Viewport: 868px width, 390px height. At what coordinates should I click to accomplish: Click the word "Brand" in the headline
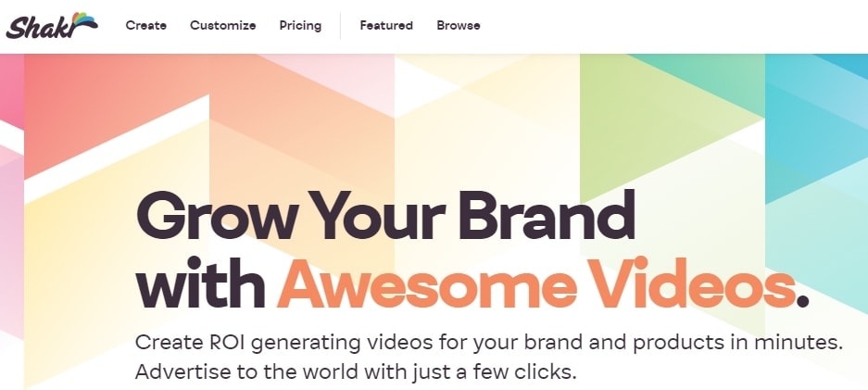coord(547,216)
